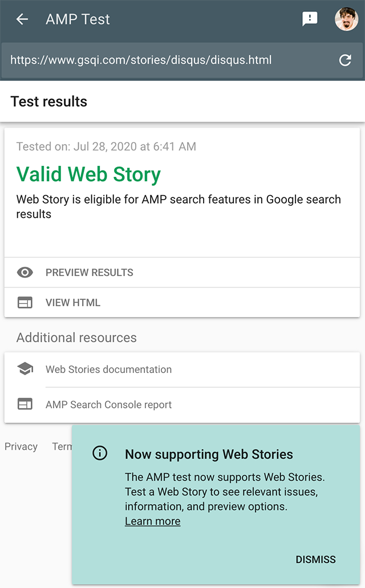Click the Search Console report icon

click(x=25, y=405)
